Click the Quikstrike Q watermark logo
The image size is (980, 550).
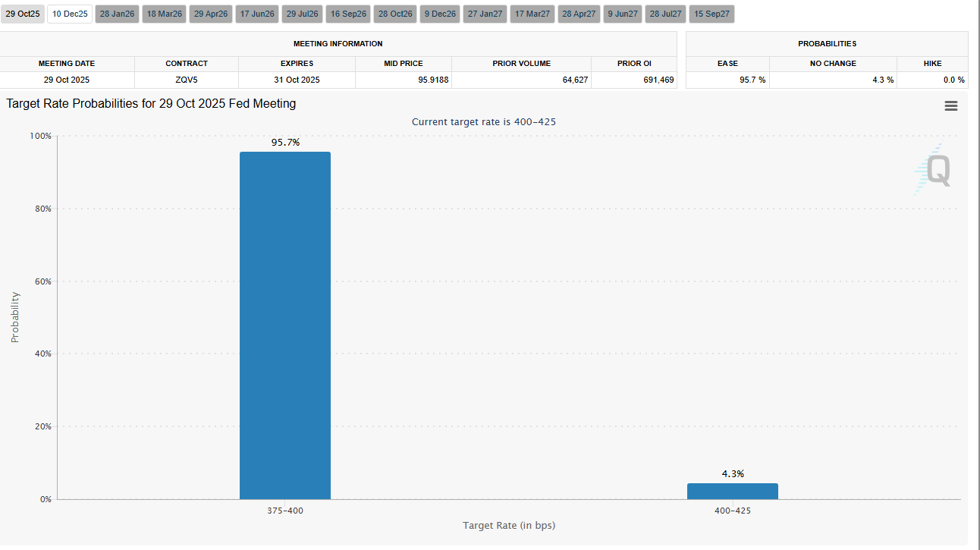pos(938,171)
